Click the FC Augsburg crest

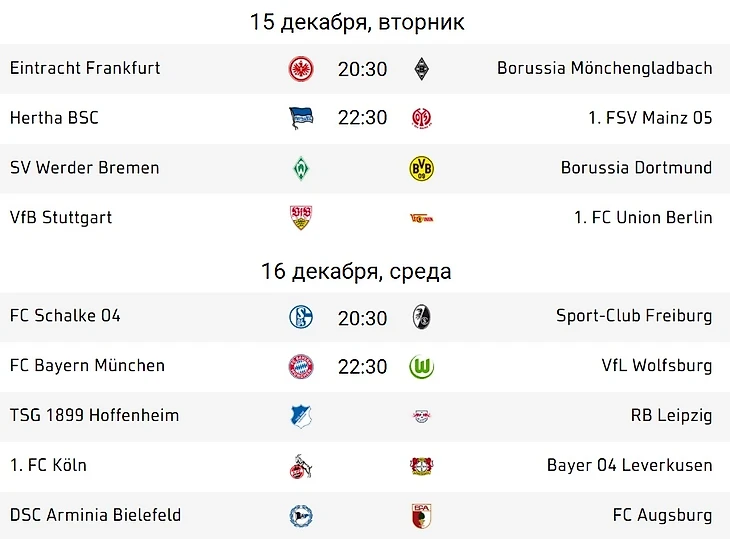click(421, 516)
